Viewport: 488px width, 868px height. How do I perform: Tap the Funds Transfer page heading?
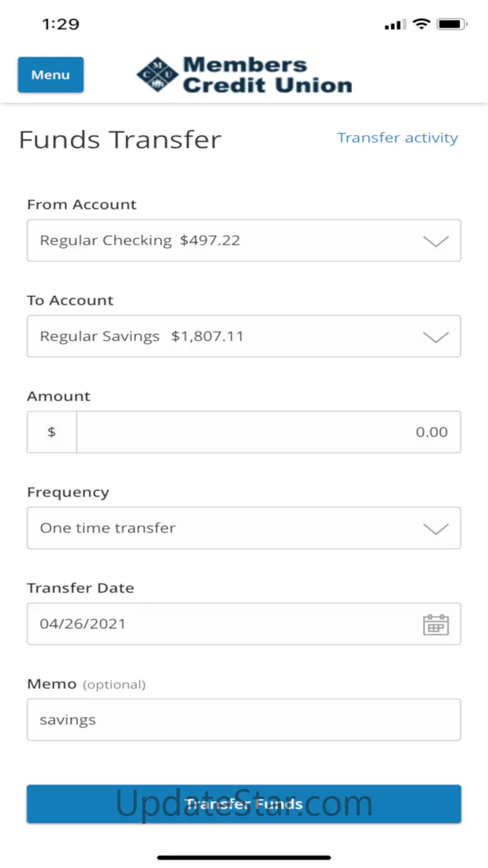point(120,139)
